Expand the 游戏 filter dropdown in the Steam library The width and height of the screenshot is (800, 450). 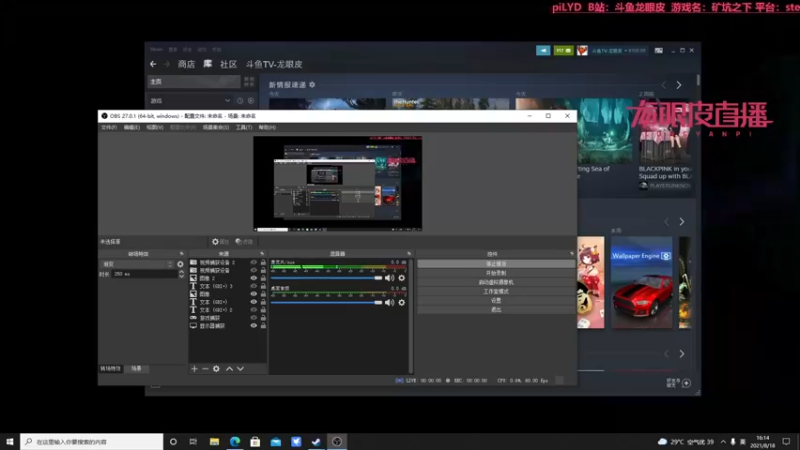click(x=227, y=101)
